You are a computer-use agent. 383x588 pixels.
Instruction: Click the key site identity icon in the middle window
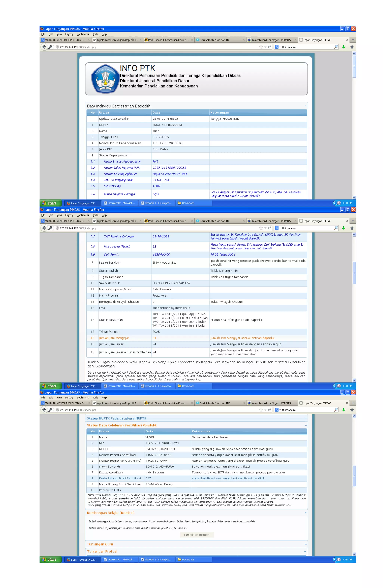(x=50, y=228)
